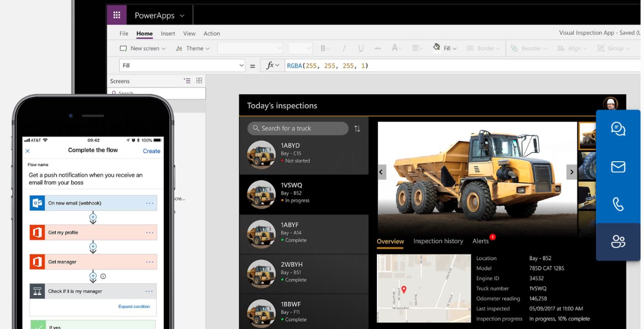Image resolution: width=644 pixels, height=329 pixels.
Task: Select truck 1ABYF in the list
Action: tap(304, 234)
